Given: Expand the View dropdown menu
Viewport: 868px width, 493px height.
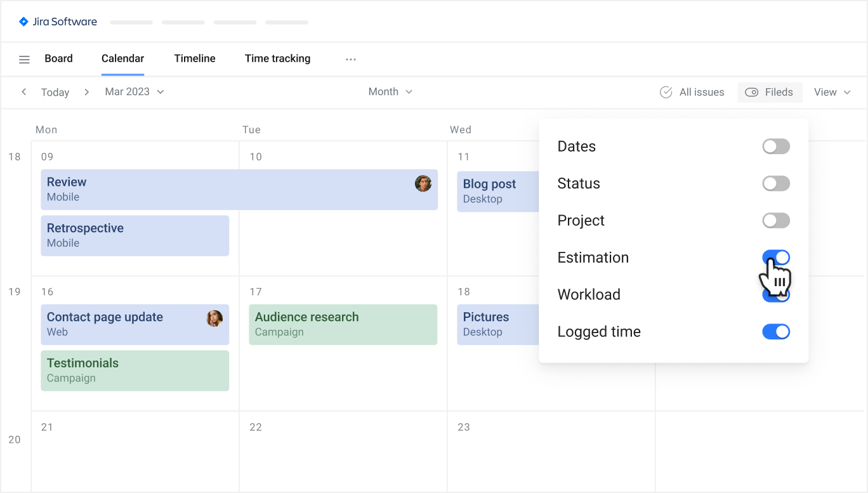Looking at the screenshot, I should pos(832,92).
